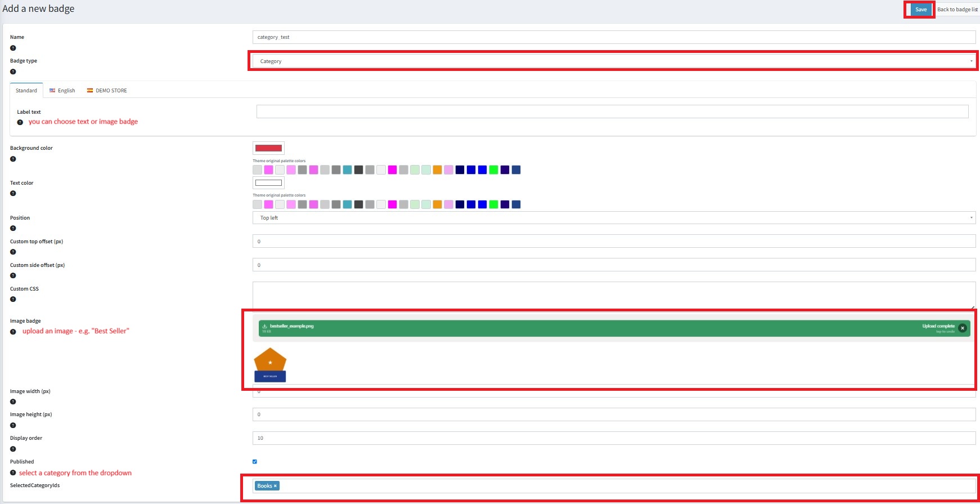Open the white Text color picker
980x504 pixels.
point(268,182)
